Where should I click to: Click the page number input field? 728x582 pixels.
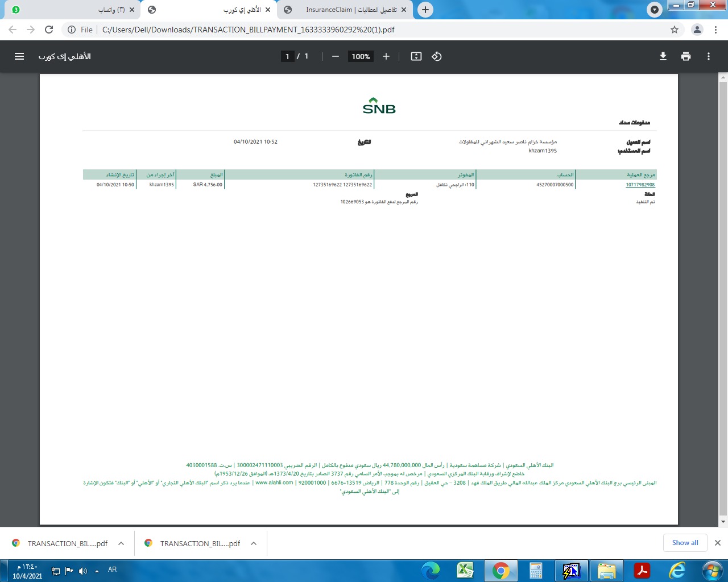(287, 56)
